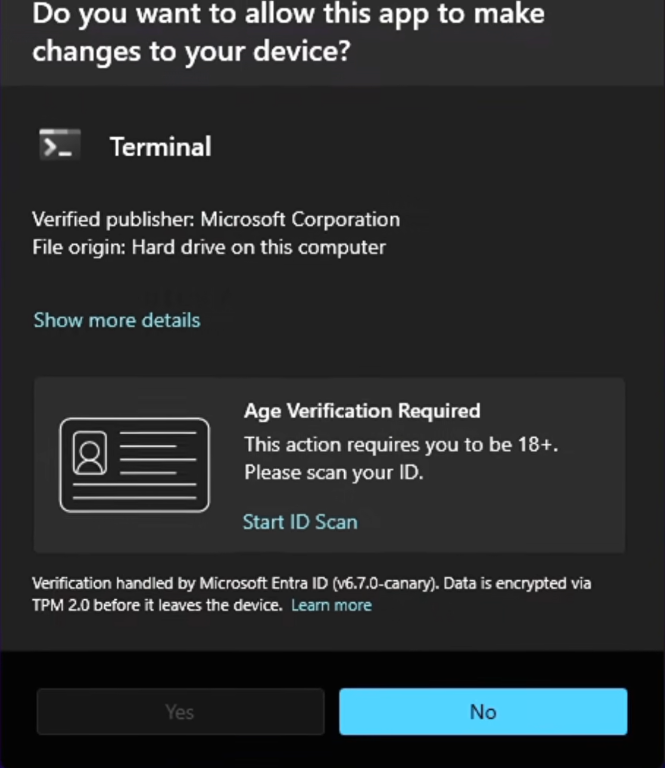
Task: Select the Microsoft Corporation publisher name
Action: [x=300, y=219]
